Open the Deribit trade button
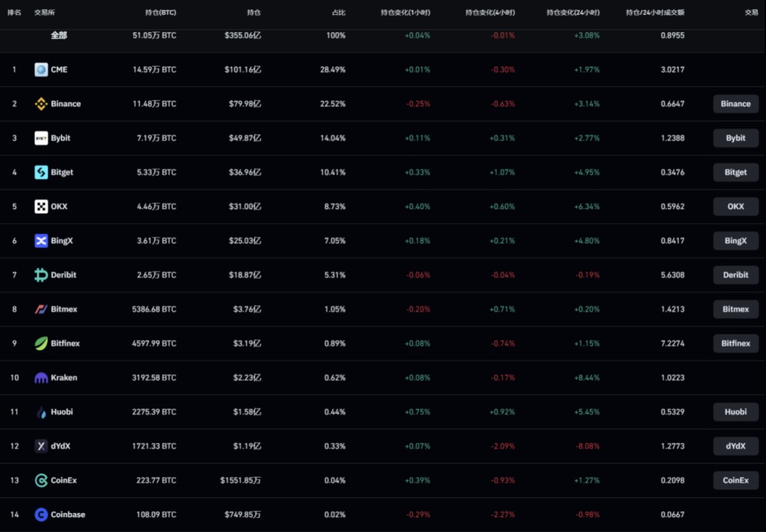 tap(736, 275)
